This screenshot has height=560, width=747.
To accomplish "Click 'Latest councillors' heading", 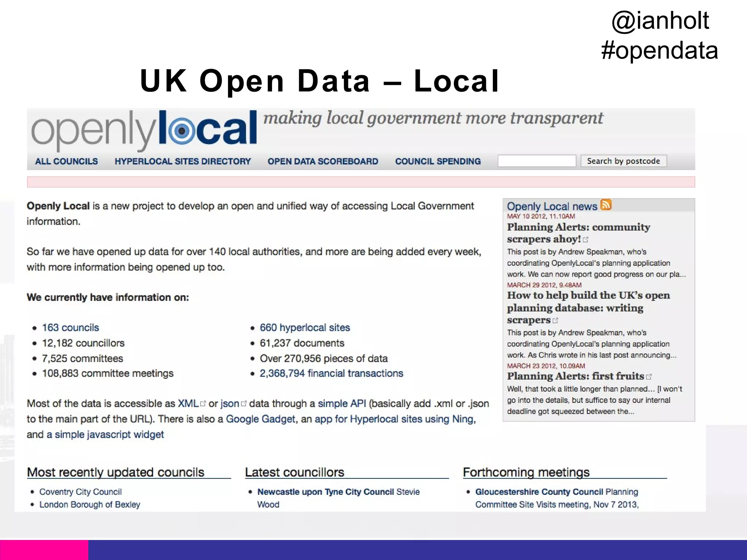I will pyautogui.click(x=295, y=472).
